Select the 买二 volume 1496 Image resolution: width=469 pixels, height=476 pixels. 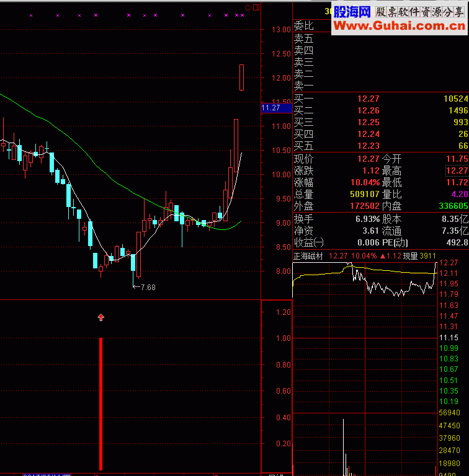click(458, 110)
